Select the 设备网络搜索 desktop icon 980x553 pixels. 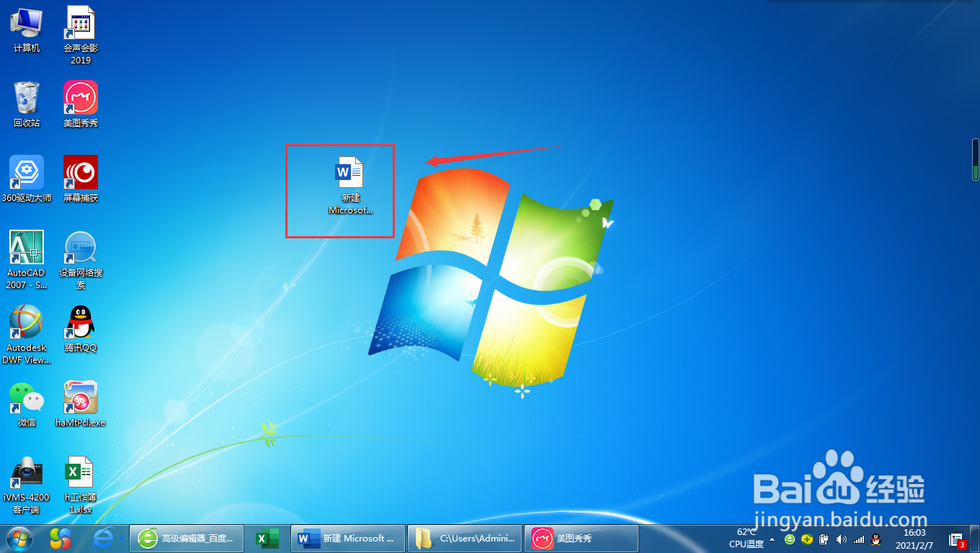point(81,260)
